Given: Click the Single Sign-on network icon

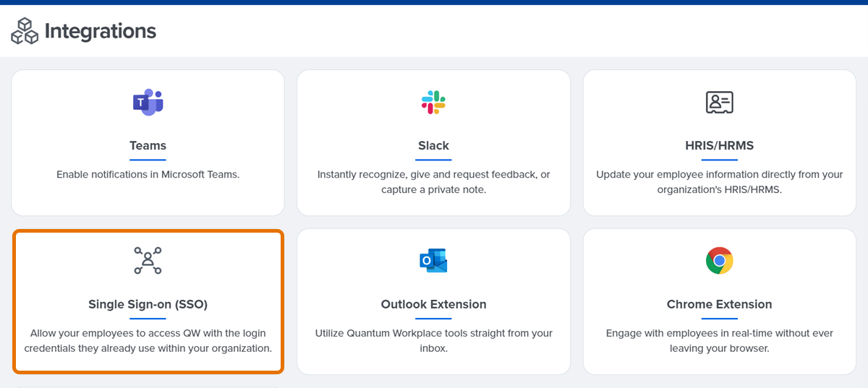Looking at the screenshot, I should pos(148,261).
